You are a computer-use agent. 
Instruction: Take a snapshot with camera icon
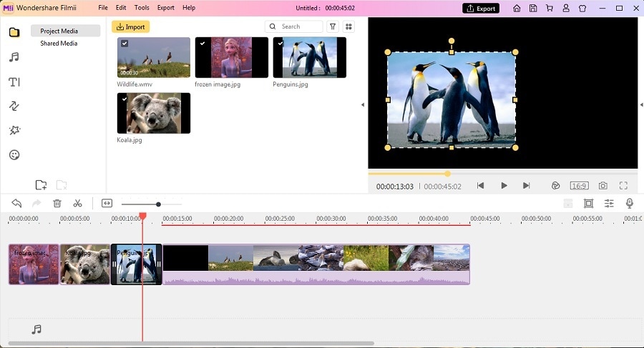(x=603, y=186)
